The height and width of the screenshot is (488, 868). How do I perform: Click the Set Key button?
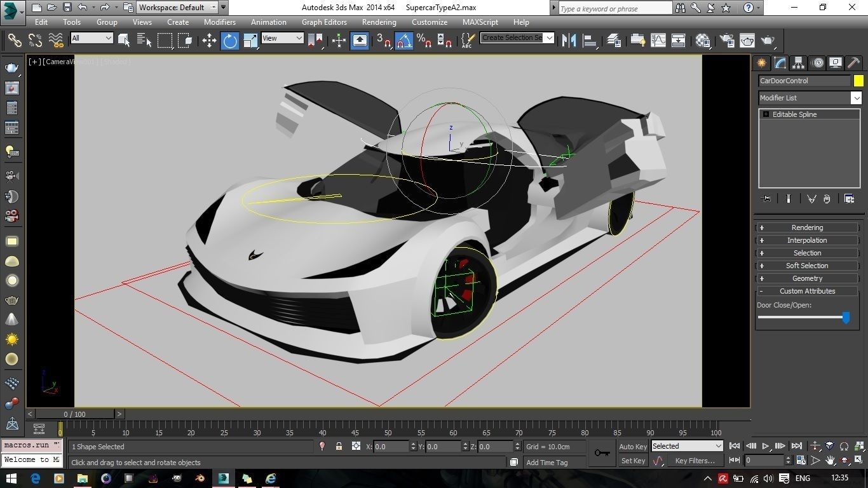[x=633, y=461]
